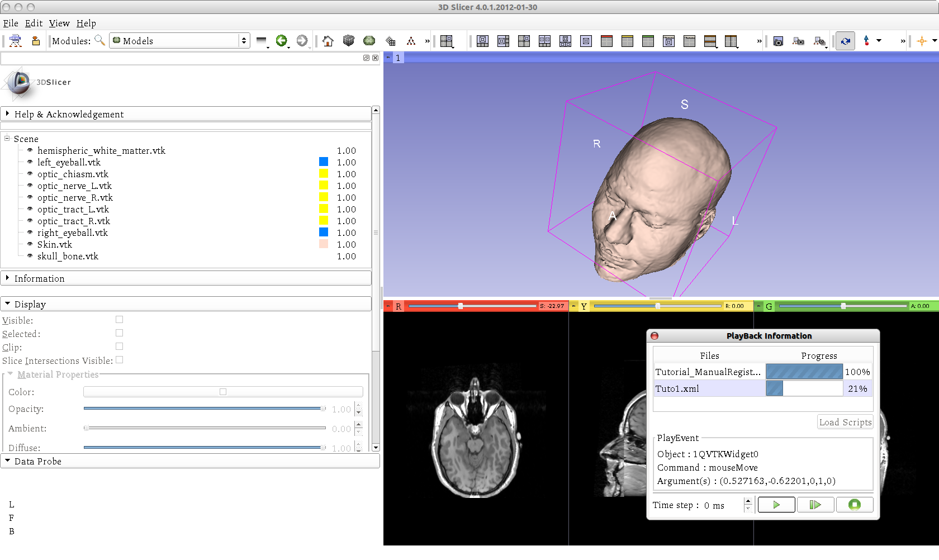Expand Help & Acknowledgement section
The image size is (939, 560).
69,114
